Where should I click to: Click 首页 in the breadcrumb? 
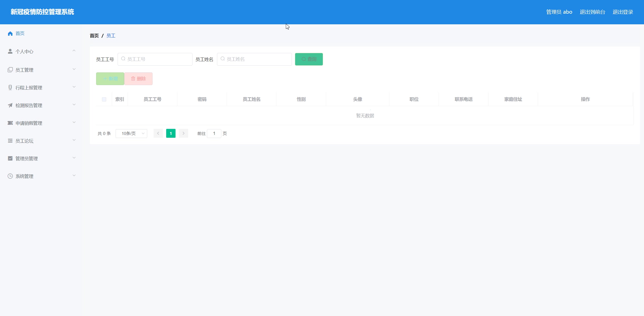(x=94, y=36)
